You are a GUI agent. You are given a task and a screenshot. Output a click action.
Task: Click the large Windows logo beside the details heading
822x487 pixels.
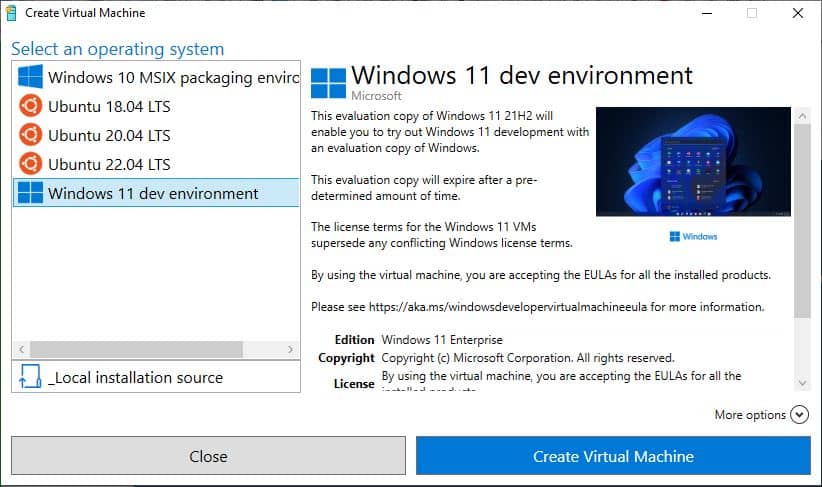[x=328, y=83]
